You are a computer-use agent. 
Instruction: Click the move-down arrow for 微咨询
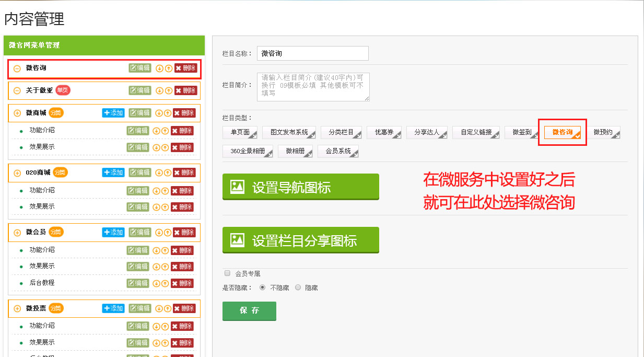tap(159, 68)
